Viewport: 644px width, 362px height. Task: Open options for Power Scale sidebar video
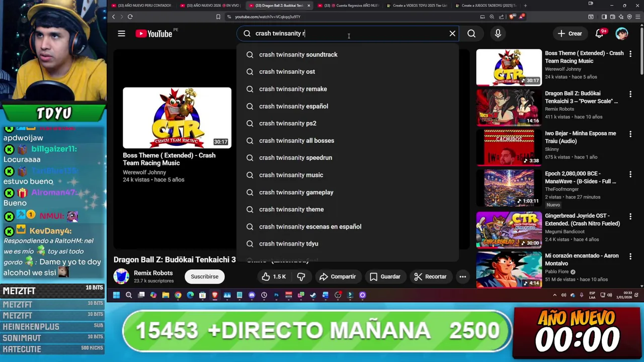pos(630,94)
